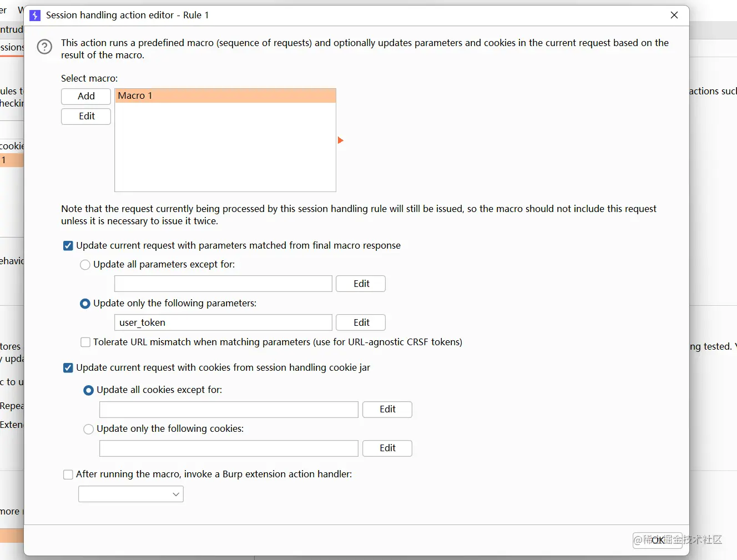Viewport: 737px width, 560px height.
Task: Select Update only the following parameters radio
Action: click(x=85, y=304)
